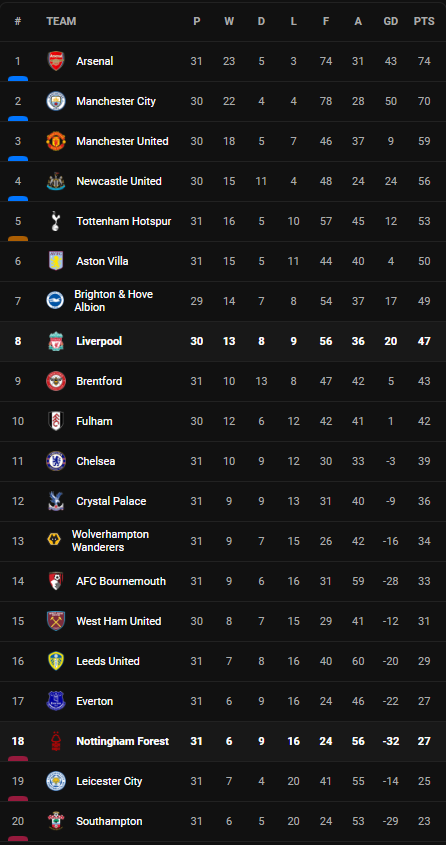This screenshot has width=446, height=845.
Task: Click the Manchester City crest icon
Action: pyautogui.click(x=55, y=101)
